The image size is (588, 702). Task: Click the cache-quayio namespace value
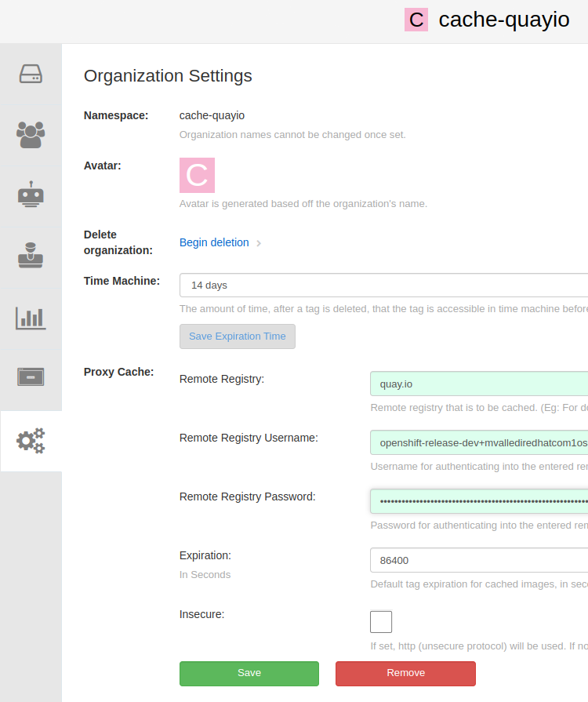click(x=212, y=115)
